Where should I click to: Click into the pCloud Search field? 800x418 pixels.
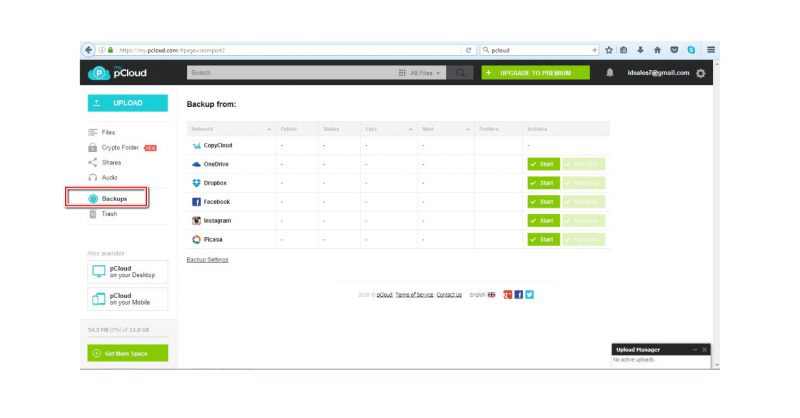pyautogui.click(x=291, y=73)
